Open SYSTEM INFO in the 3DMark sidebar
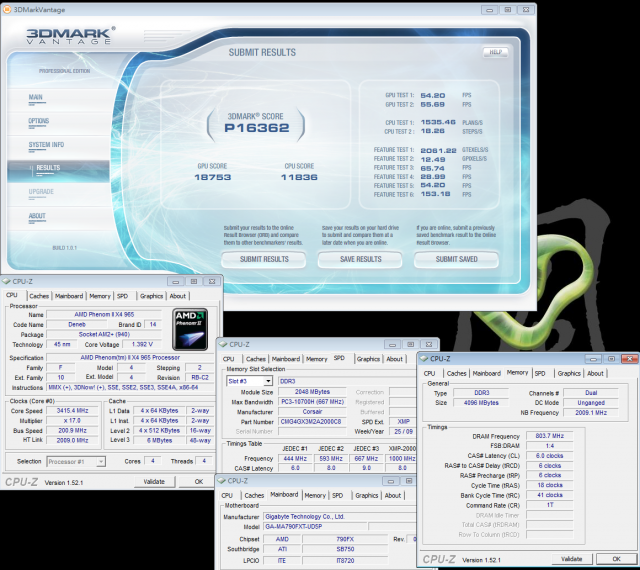The width and height of the screenshot is (640, 570). pos(46,145)
